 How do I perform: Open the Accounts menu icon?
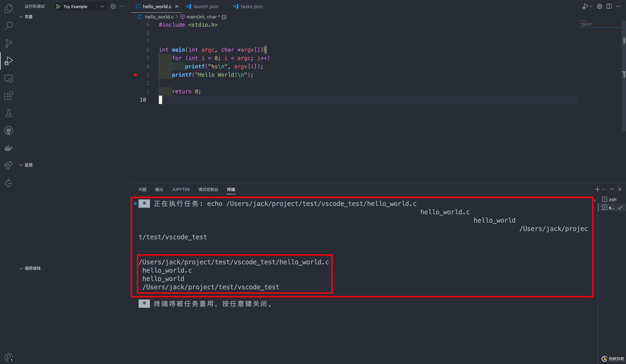(x=9, y=357)
